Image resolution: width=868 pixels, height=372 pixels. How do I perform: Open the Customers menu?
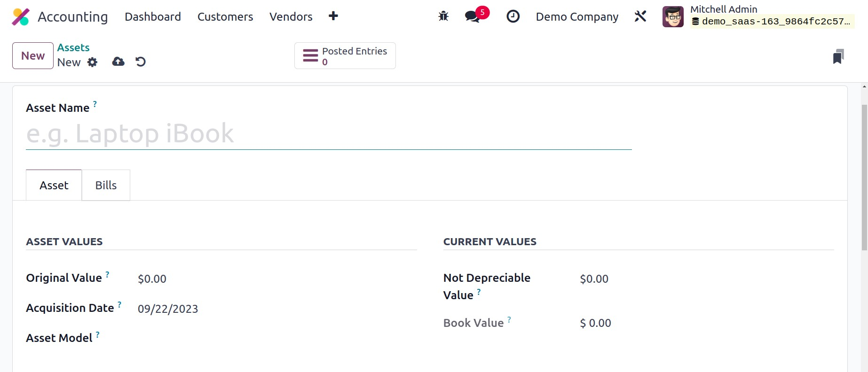tap(225, 17)
